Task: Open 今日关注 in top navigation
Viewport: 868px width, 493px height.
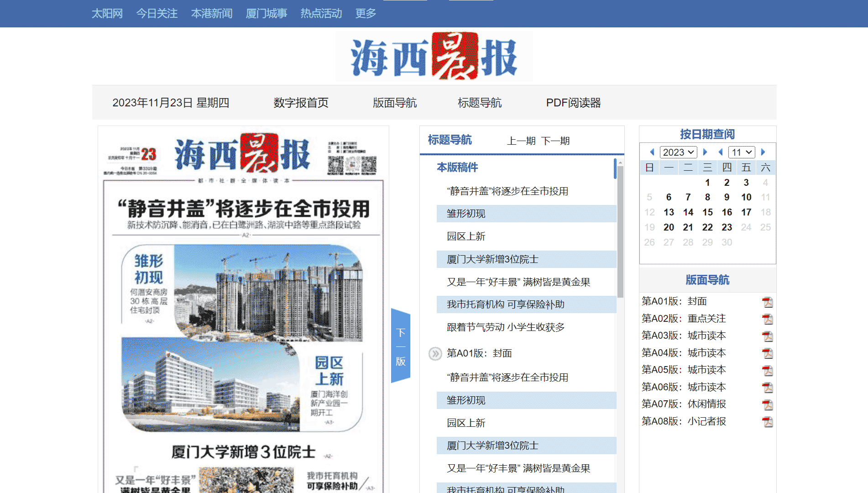Action: [x=157, y=13]
